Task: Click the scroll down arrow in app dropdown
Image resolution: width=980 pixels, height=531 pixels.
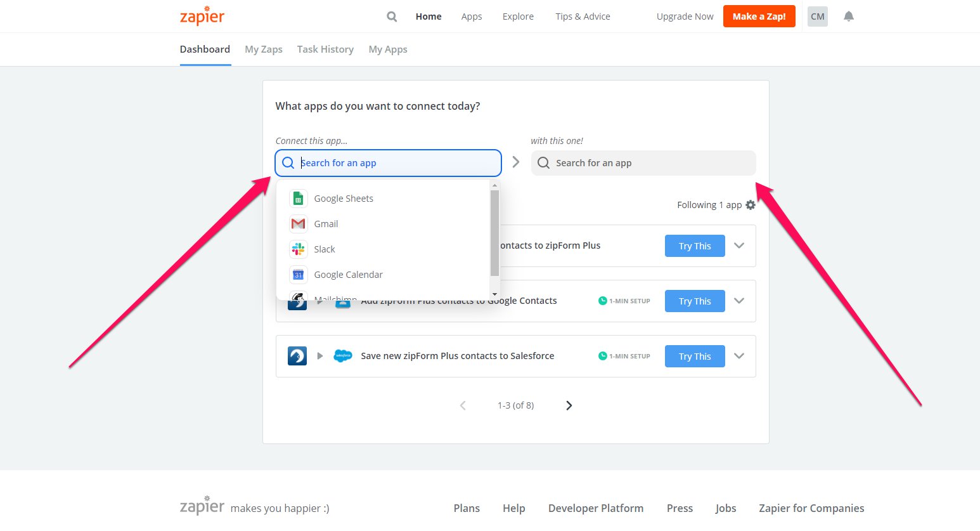Action: [x=494, y=295]
